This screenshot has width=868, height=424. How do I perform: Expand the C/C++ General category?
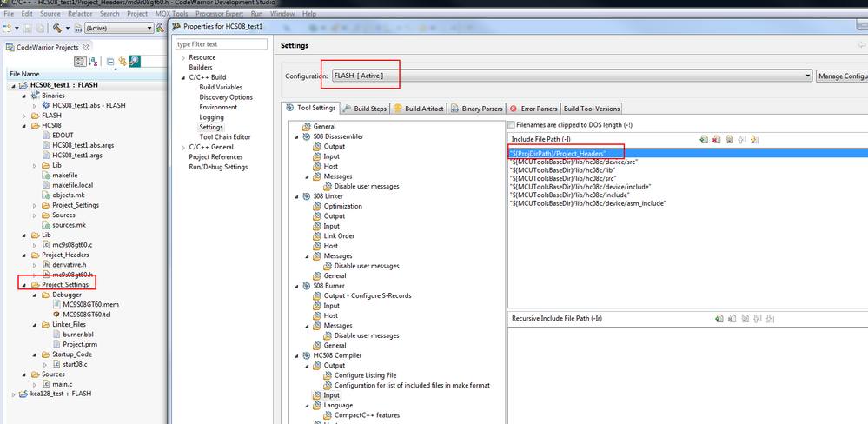(x=182, y=147)
